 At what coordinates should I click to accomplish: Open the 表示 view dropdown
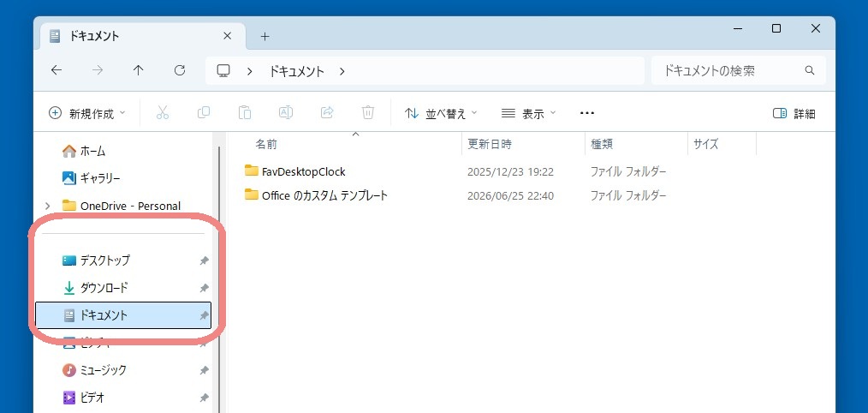(528, 113)
